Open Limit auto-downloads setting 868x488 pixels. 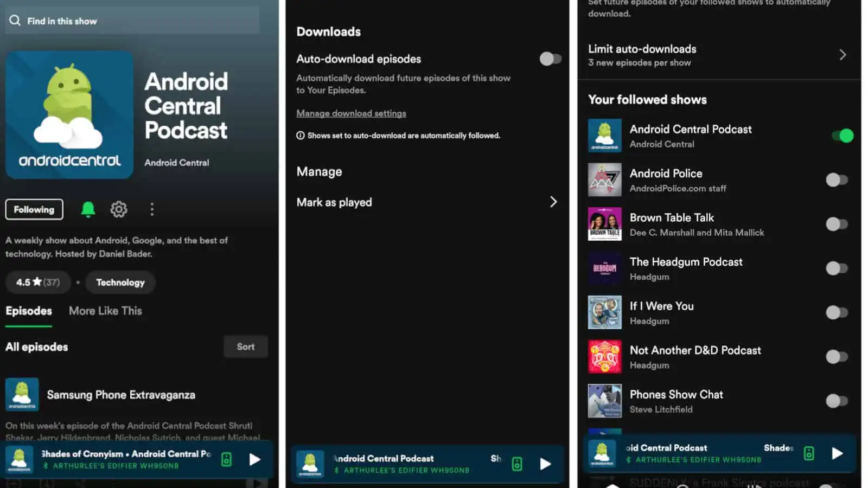(719, 55)
